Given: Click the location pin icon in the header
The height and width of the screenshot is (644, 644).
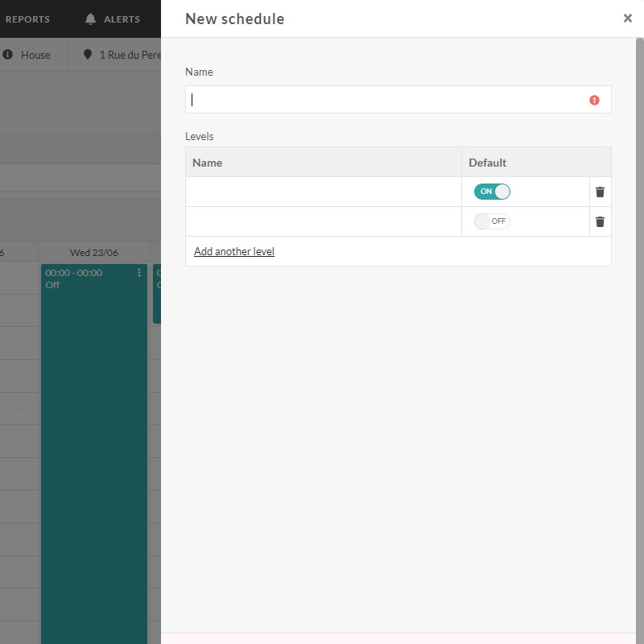Looking at the screenshot, I should [89, 55].
